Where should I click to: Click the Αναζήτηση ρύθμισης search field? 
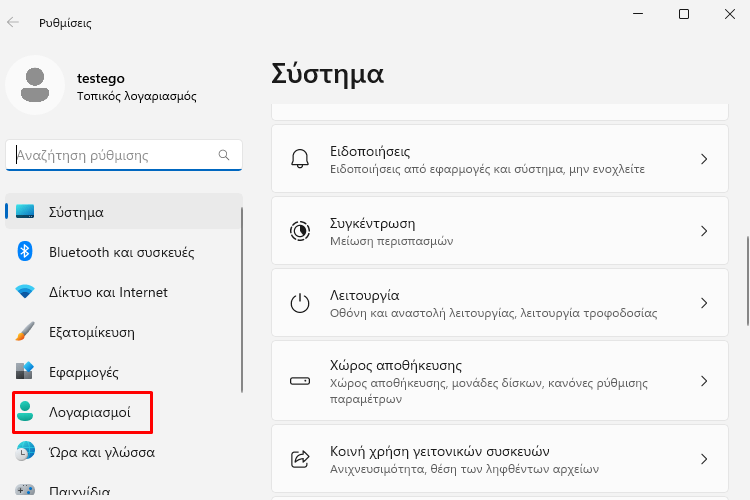point(124,155)
